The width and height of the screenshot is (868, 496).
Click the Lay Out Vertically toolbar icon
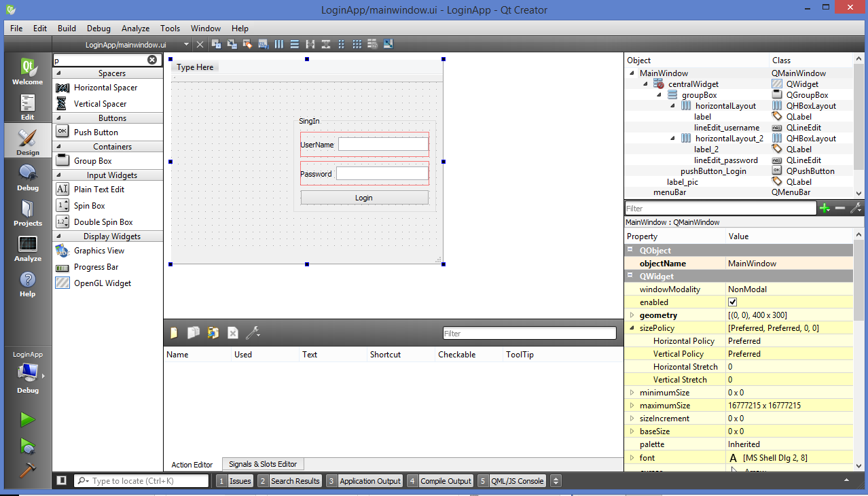pos(294,43)
